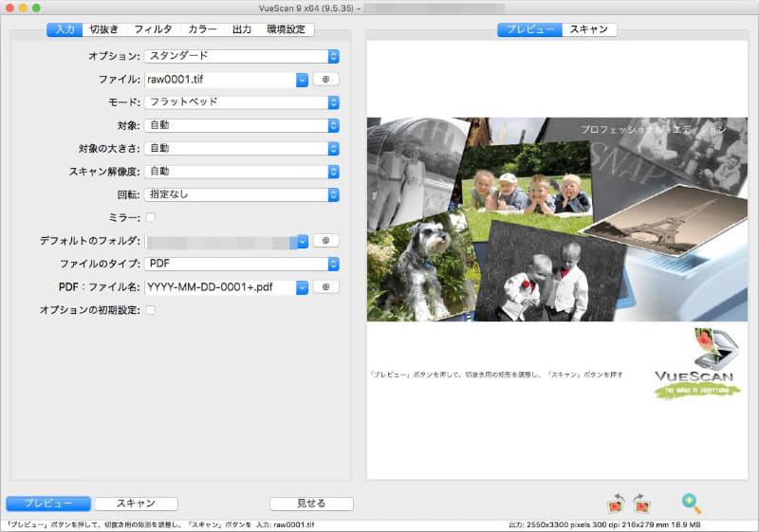Rotate image right using bottom toolbar icon
This screenshot has height=532, width=759.
pos(642,504)
